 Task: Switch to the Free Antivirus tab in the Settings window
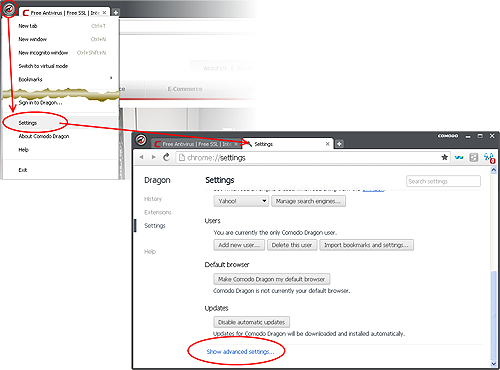click(x=197, y=144)
